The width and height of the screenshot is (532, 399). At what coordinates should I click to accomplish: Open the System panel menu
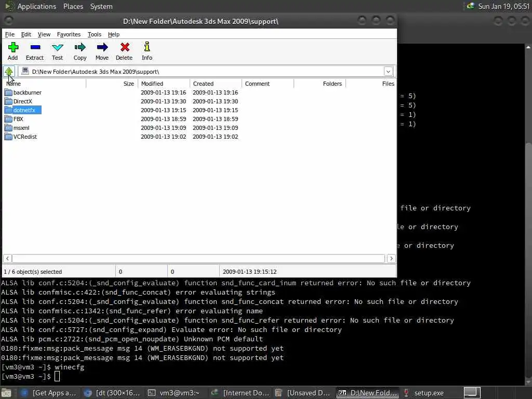point(101,6)
